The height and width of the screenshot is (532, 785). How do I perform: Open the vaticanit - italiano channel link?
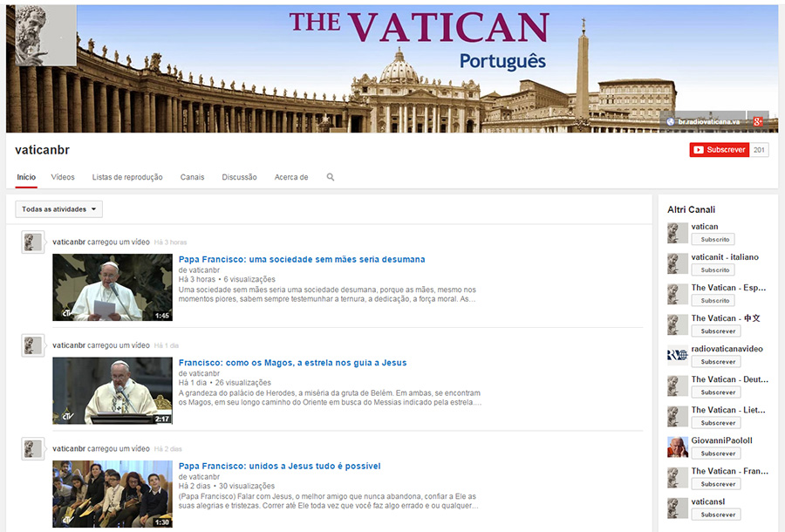click(x=725, y=257)
